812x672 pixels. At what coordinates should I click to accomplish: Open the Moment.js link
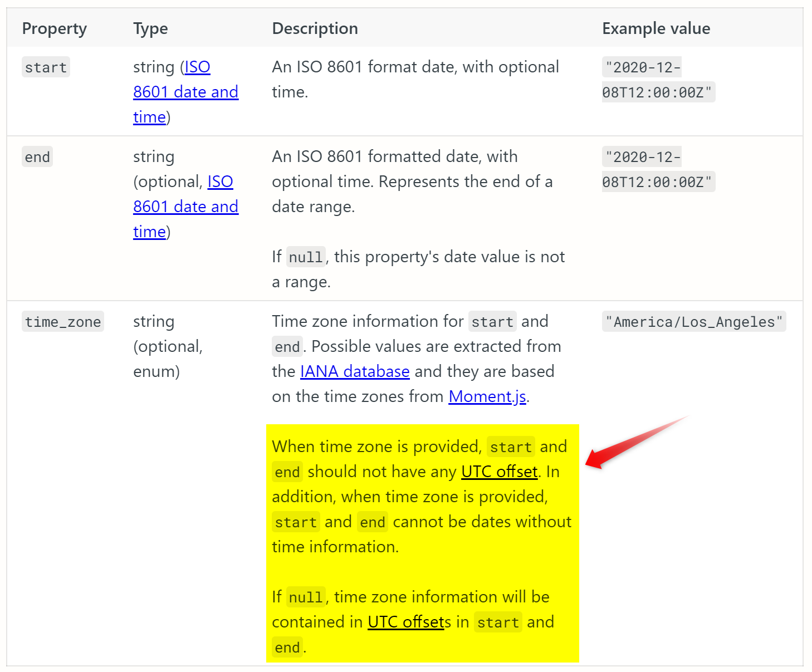[x=487, y=396]
